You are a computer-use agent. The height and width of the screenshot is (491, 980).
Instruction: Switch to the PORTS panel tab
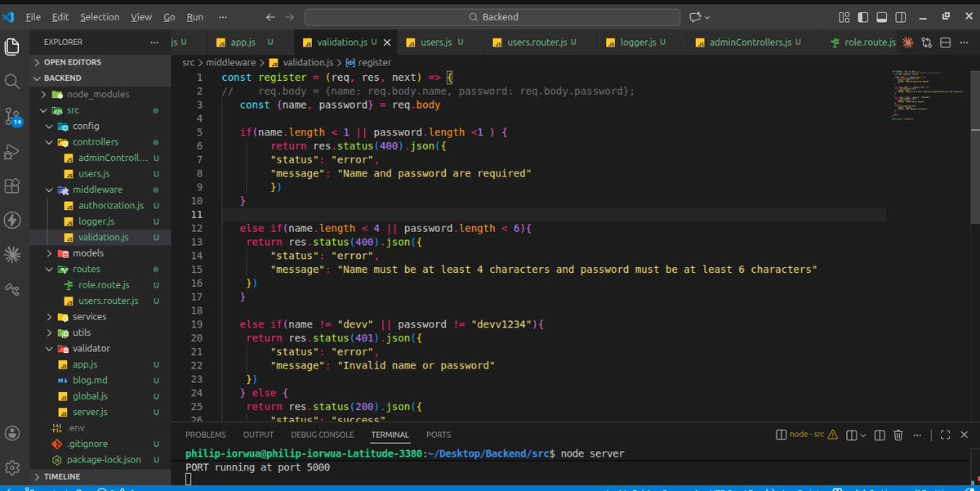[439, 435]
